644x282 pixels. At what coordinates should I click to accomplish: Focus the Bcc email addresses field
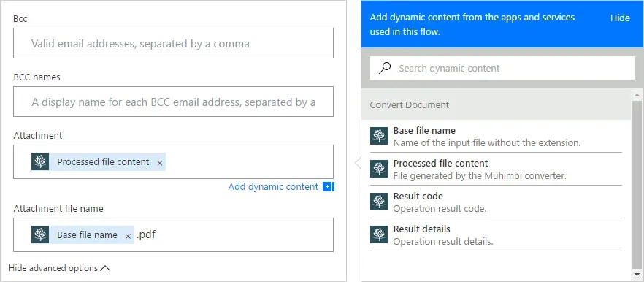tap(173, 43)
